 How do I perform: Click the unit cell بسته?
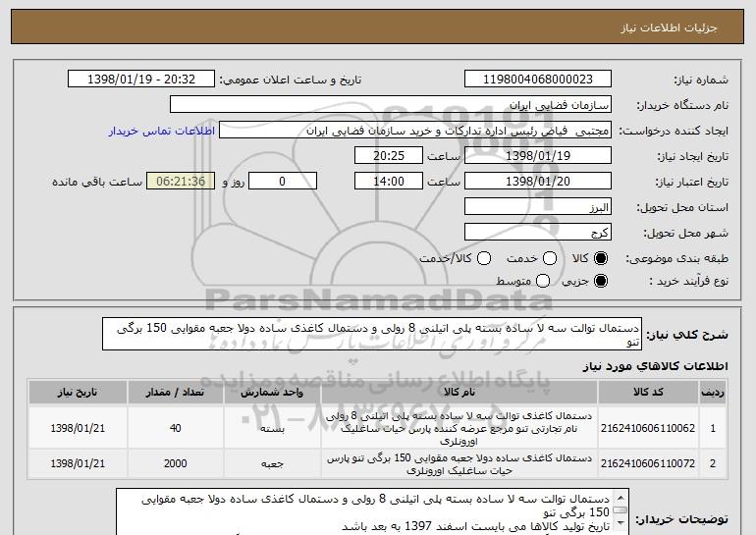(272, 428)
